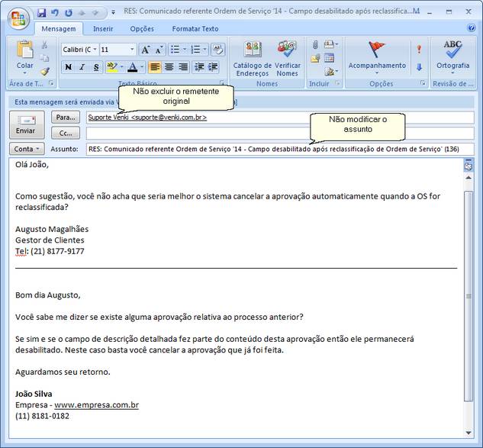Image resolution: width=483 pixels, height=448 pixels.
Task: Undo the last action
Action: click(55, 12)
